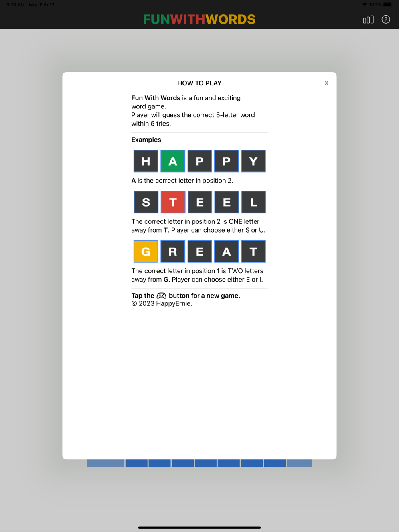Tap the red T tile in STEEL

point(173,202)
